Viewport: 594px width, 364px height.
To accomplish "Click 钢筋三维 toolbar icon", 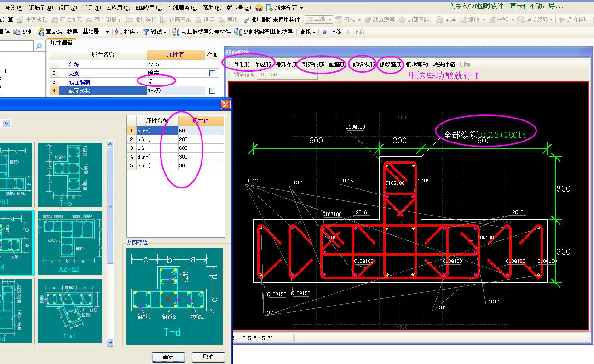I will [163, 20].
